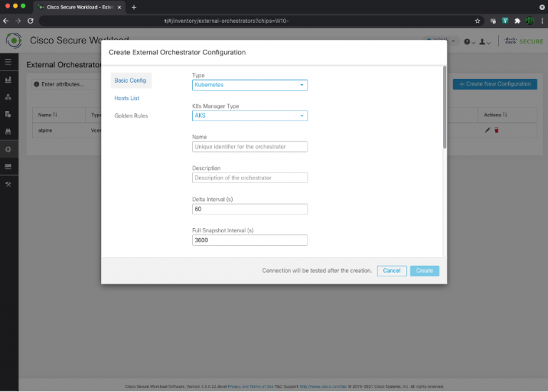Delete alpine using the red trash icon
548x392 pixels.
[x=497, y=130]
